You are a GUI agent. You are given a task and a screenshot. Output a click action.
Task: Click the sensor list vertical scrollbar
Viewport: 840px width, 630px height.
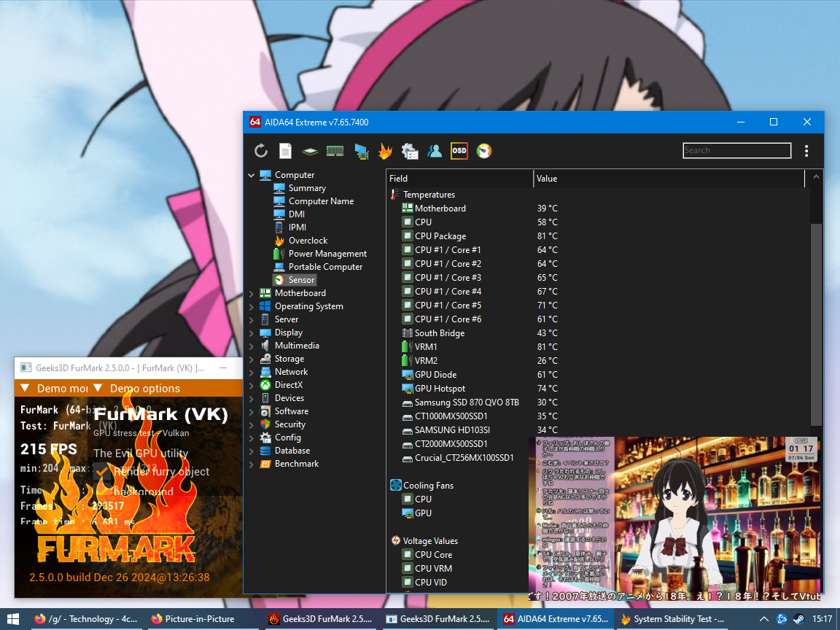pos(816,324)
